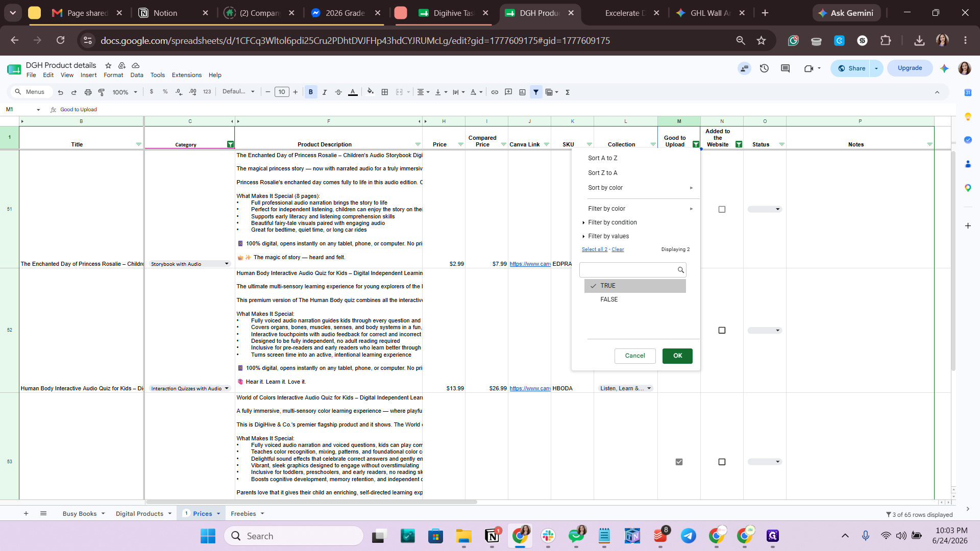Click Clear link in filter popup

pyautogui.click(x=618, y=249)
